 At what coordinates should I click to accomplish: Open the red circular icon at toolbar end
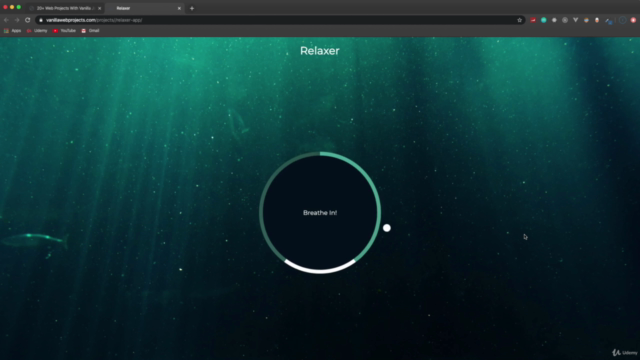click(x=633, y=20)
